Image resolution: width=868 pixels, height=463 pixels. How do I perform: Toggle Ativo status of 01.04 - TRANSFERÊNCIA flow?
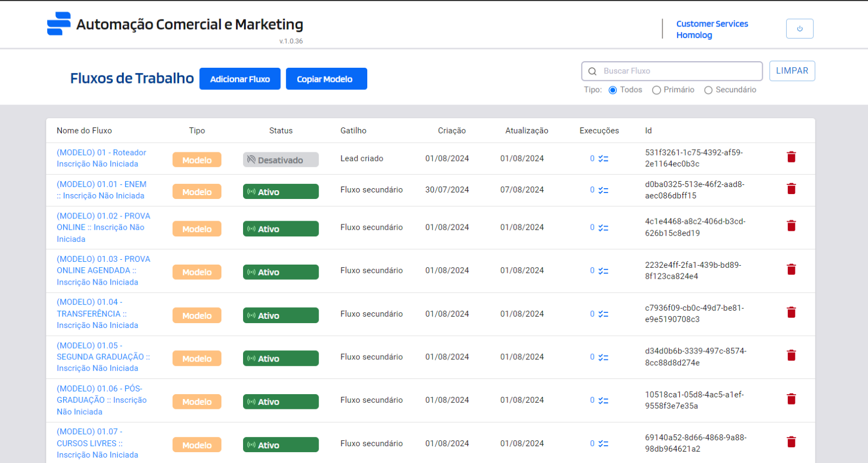(280, 316)
